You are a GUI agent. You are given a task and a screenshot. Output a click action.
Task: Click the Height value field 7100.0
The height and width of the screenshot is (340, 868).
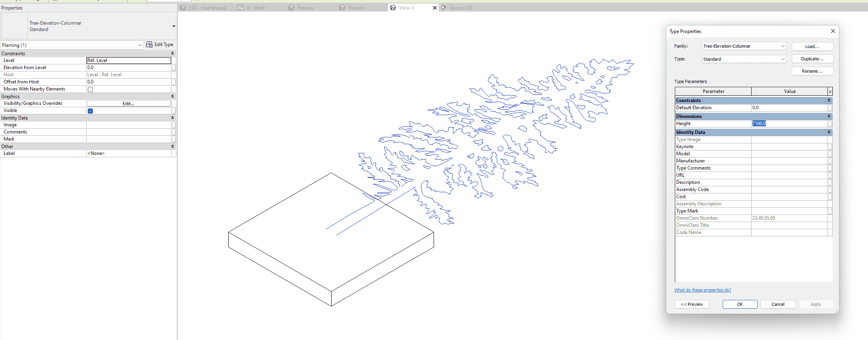pos(789,124)
